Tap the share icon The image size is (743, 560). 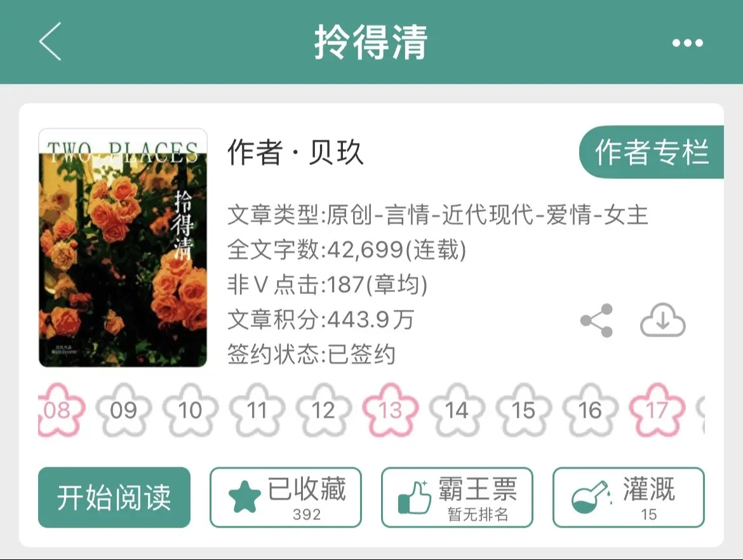(x=596, y=321)
